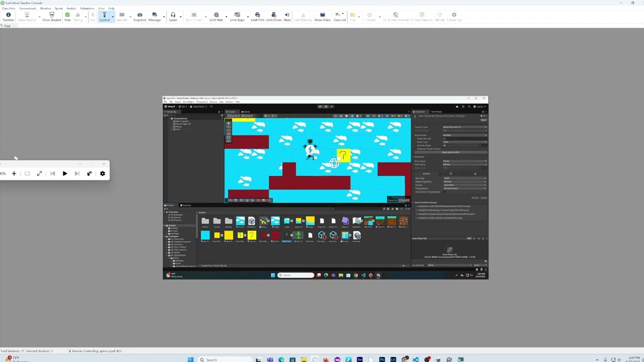Open the Restrict menu
644x362 pixels.
71,9
